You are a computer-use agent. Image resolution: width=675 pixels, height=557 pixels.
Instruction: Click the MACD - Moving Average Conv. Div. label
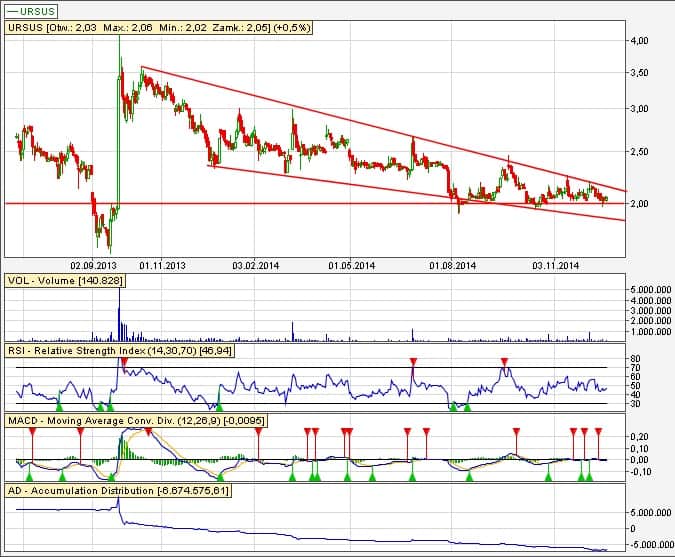click(135, 421)
